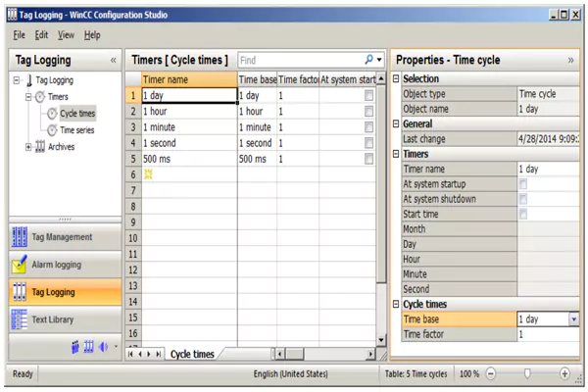The image size is (588, 392).
Task: Toggle At system start checkbox for 500 ms row
Action: click(369, 159)
